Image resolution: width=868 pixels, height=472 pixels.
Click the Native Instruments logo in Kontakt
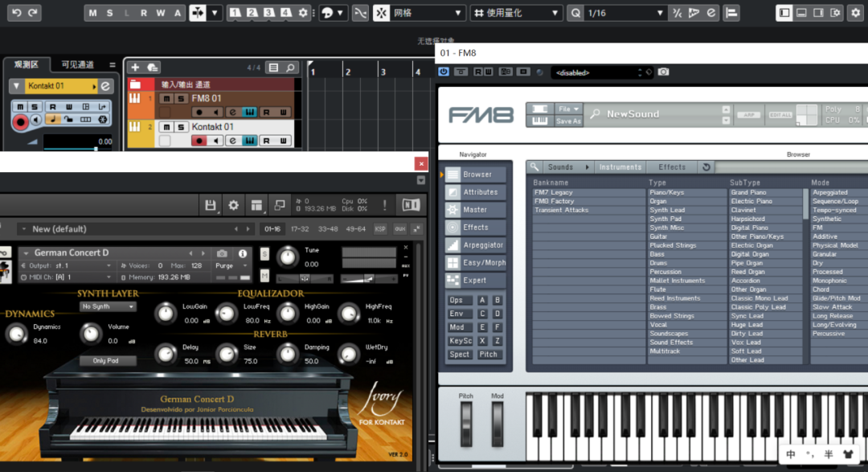411,206
